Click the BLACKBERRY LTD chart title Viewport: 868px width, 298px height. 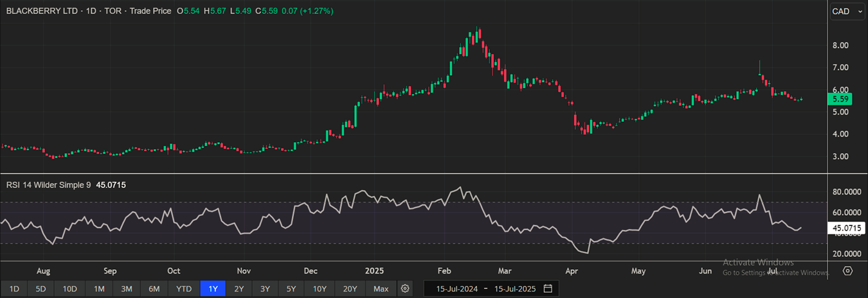pyautogui.click(x=42, y=12)
